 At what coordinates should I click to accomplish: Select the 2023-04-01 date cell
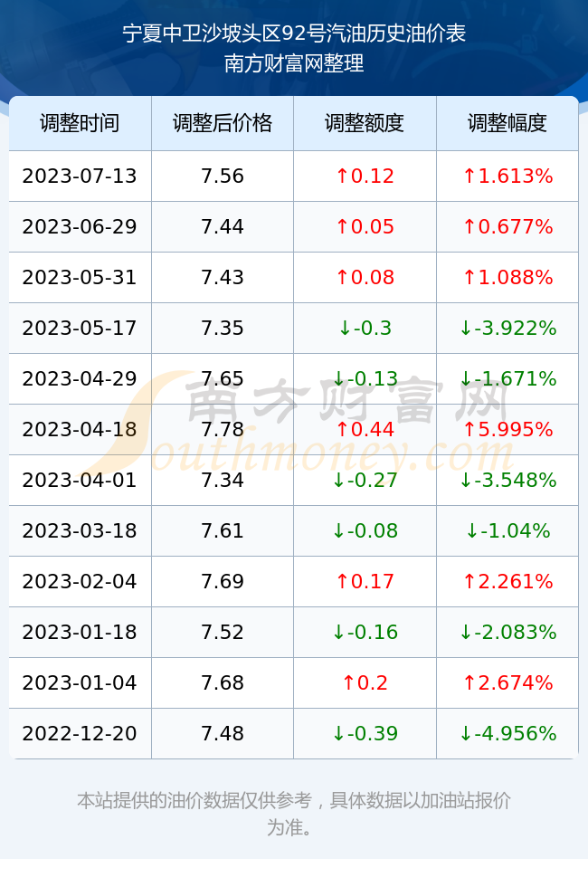[80, 481]
